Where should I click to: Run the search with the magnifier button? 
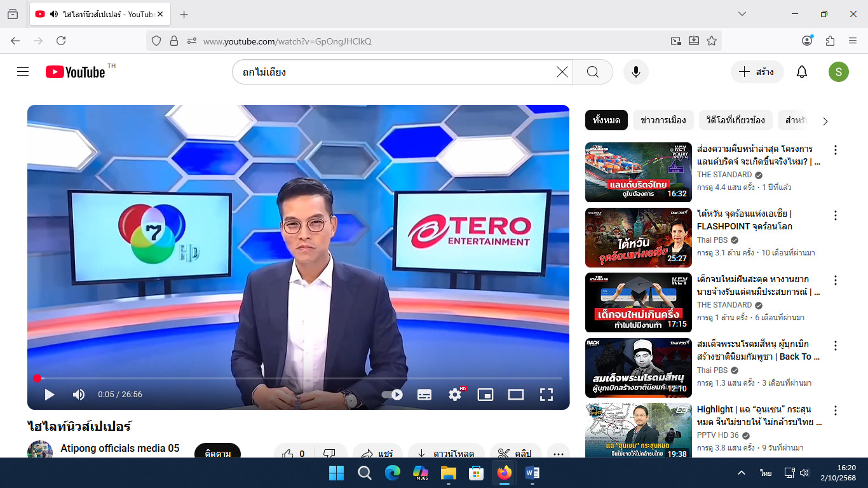tap(593, 72)
